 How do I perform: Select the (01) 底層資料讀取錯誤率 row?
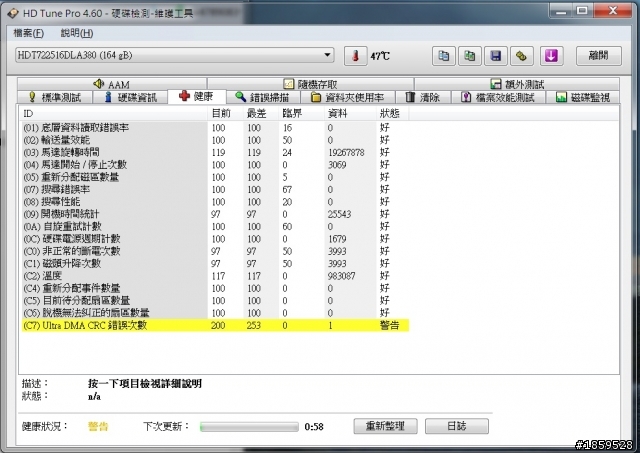tap(215, 128)
